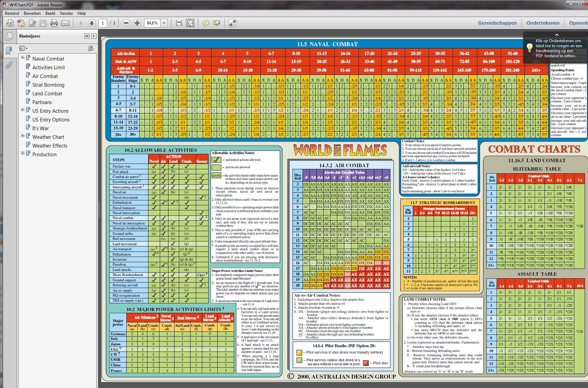Viewport: 588px width, 388px height.
Task: Click the 'BLITZKRIEG TABLE' heading
Action: click(x=537, y=169)
